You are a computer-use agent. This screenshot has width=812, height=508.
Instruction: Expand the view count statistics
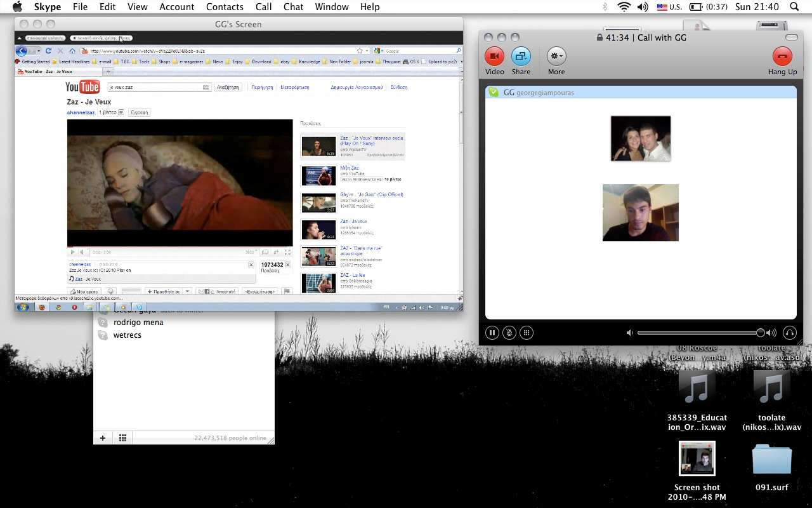[x=287, y=265]
